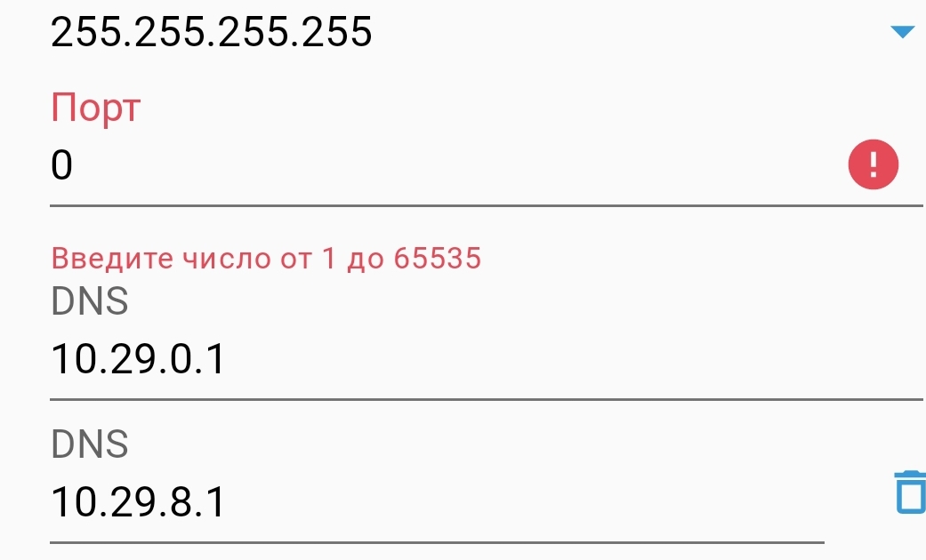Click empty space in the port input row
926x560 pixels.
[461, 164]
